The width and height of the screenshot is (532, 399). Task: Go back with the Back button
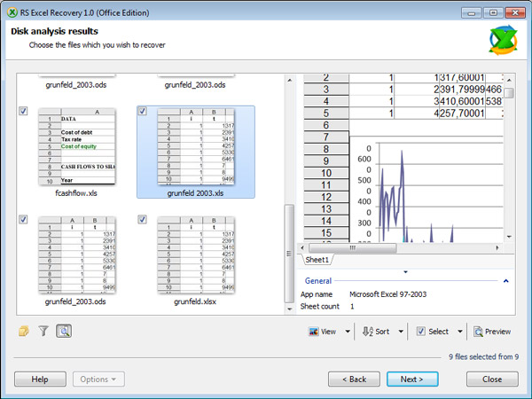pyautogui.click(x=354, y=379)
